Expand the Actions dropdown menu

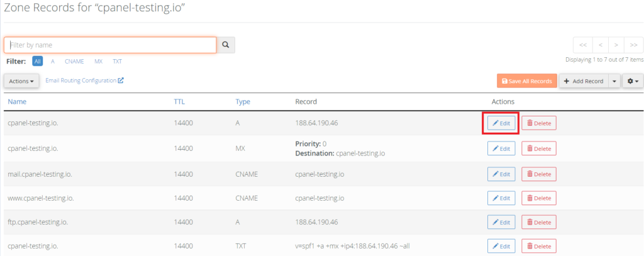pyautogui.click(x=21, y=81)
